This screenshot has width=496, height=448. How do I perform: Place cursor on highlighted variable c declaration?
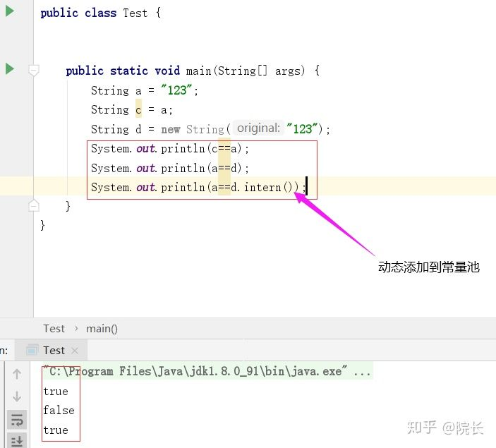pos(138,109)
